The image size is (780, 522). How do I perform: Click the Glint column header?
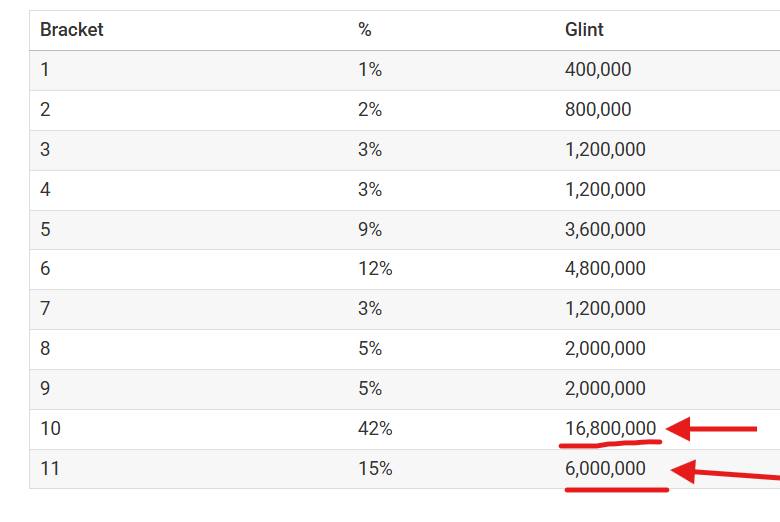click(x=584, y=30)
